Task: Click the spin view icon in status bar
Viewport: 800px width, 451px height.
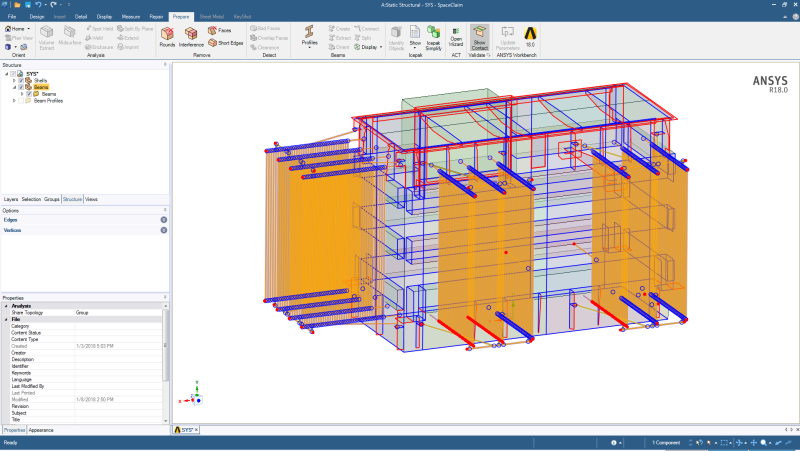Action: pyautogui.click(x=739, y=442)
